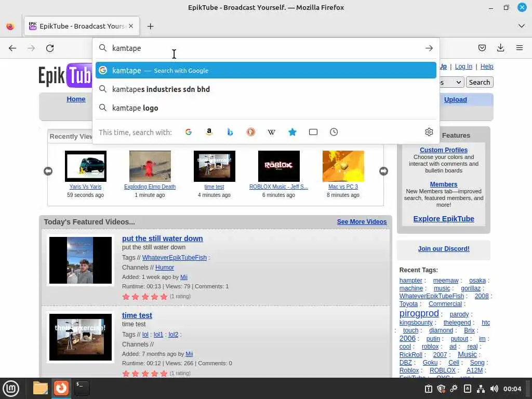Search bookmarks using the star icon
The image size is (532, 399).
pyautogui.click(x=292, y=132)
